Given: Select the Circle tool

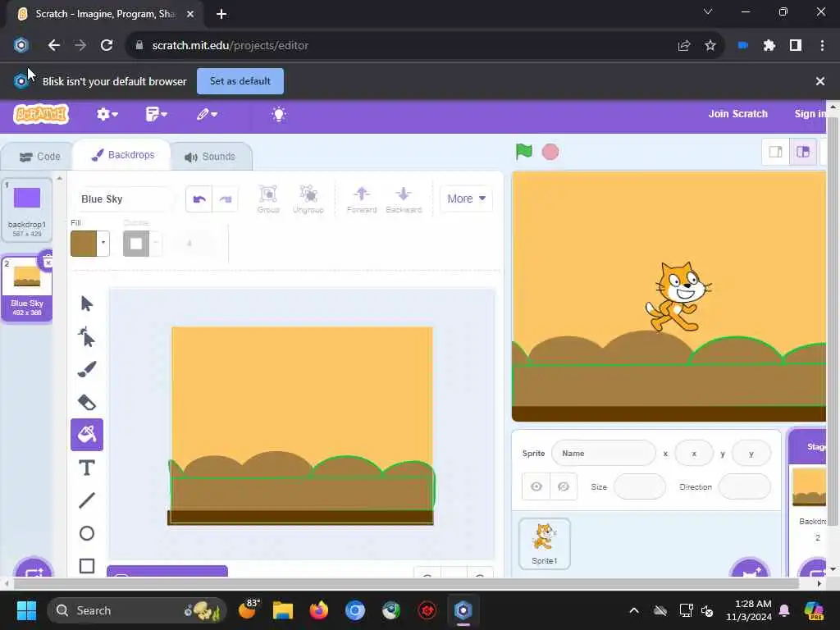Looking at the screenshot, I should click(x=87, y=533).
